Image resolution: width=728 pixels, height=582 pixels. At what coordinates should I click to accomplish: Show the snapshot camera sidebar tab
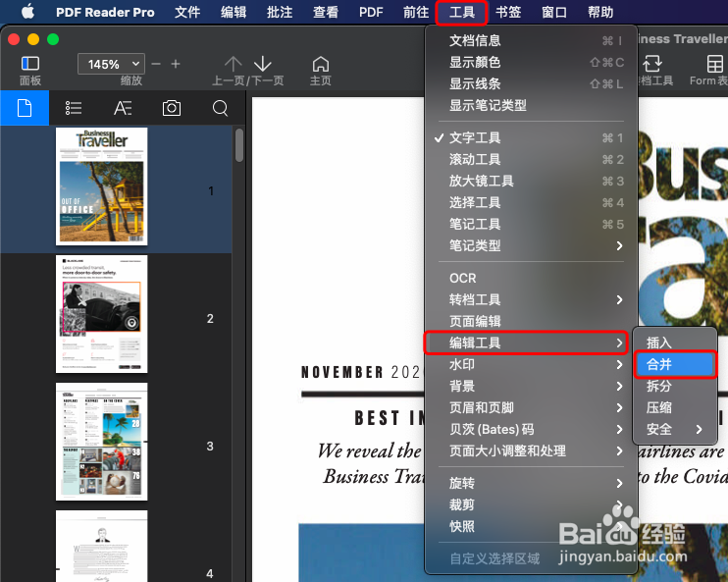click(x=172, y=108)
